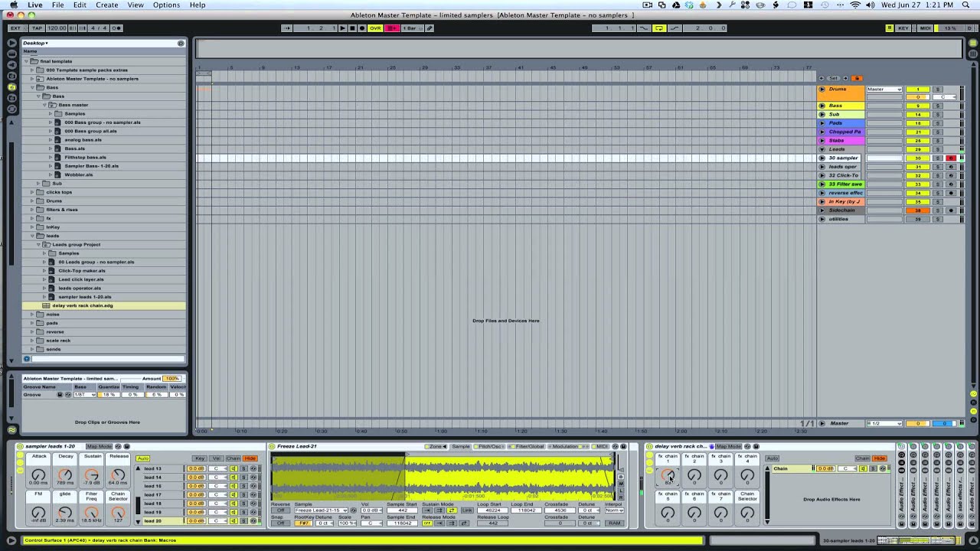This screenshot has width=980, height=551.
Task: Toggle Sidechain track activator 38
Action: [918, 210]
